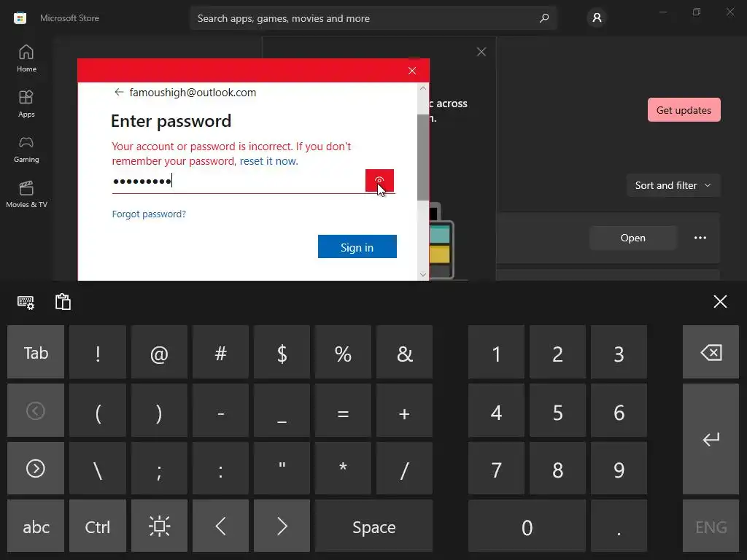Tap the brightness sun key
747x560 pixels.
coord(159,526)
